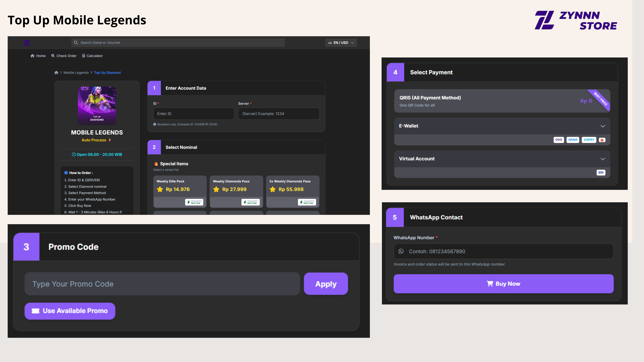Click 'Select a variant list' text
Viewport: 644px width, 362px height.
(x=166, y=170)
